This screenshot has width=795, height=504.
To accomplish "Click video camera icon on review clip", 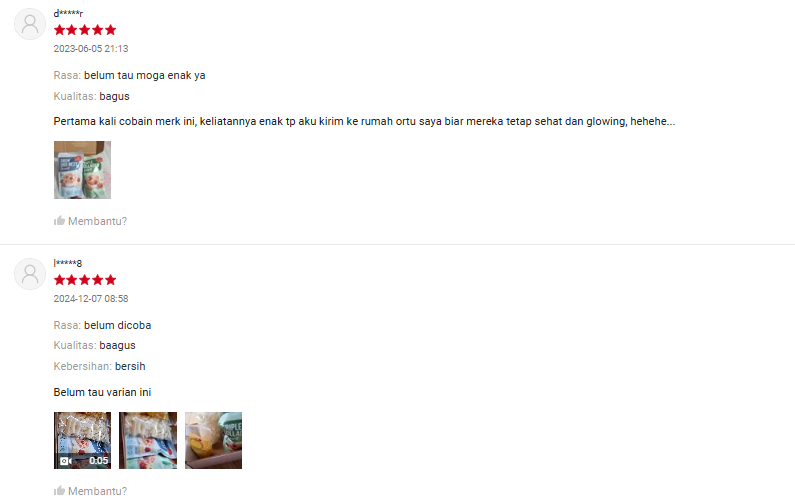I will (x=65, y=461).
